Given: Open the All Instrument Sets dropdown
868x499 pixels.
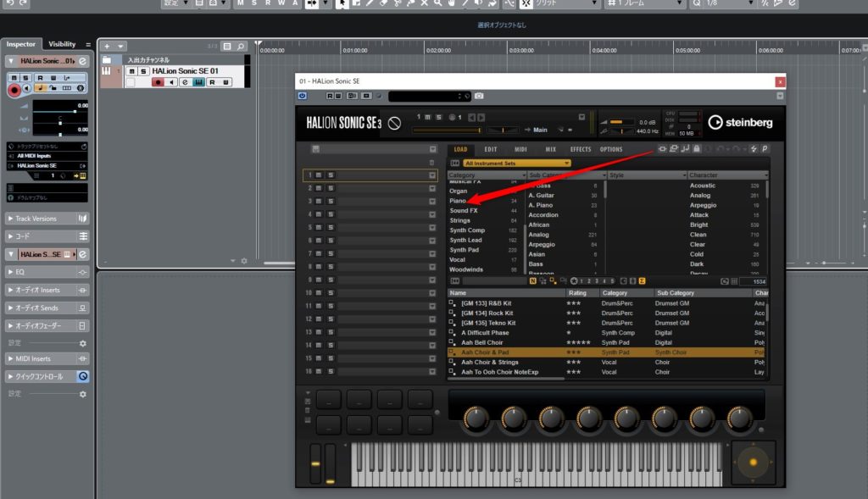Looking at the screenshot, I should click(x=517, y=164).
